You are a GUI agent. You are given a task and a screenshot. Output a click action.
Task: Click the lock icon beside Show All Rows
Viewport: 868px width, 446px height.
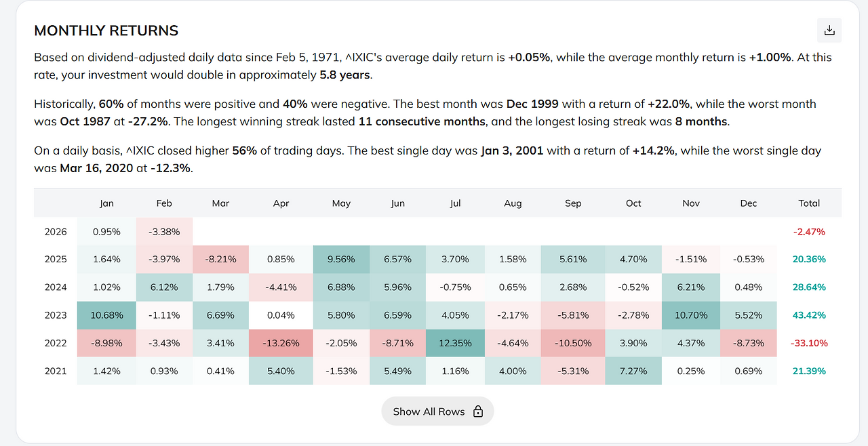[478, 411]
